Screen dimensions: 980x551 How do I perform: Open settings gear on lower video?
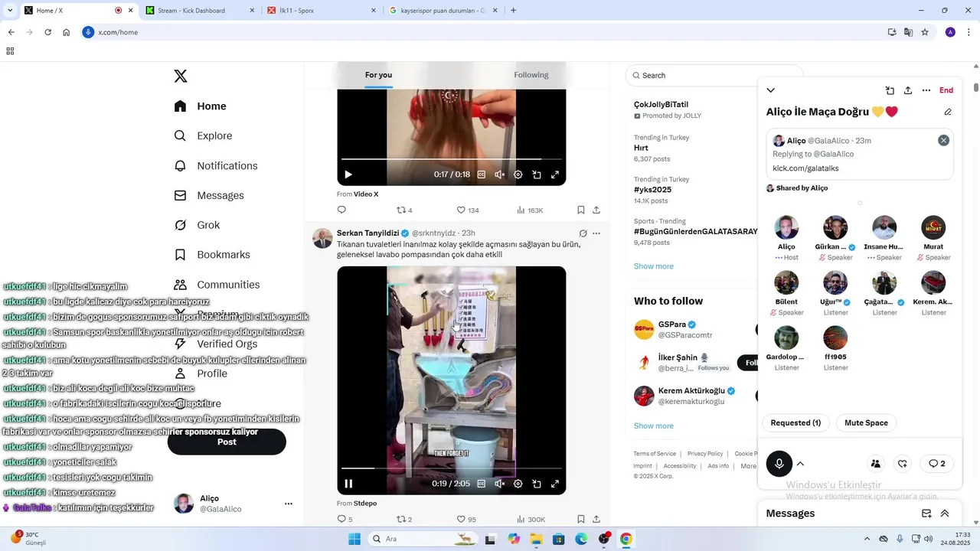coord(518,484)
